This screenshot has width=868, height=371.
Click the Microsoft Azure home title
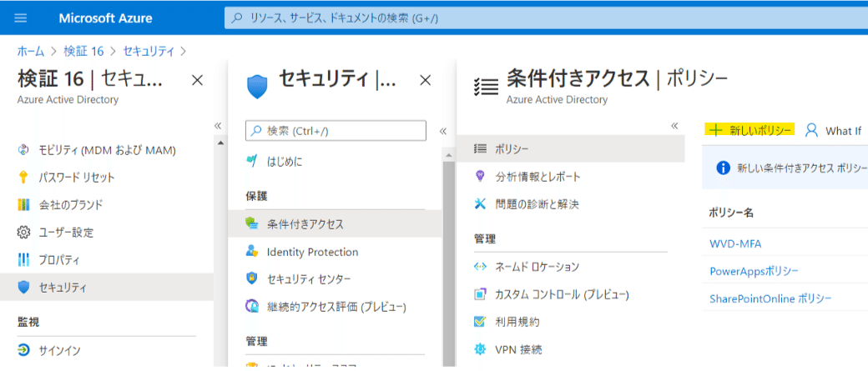(x=106, y=18)
